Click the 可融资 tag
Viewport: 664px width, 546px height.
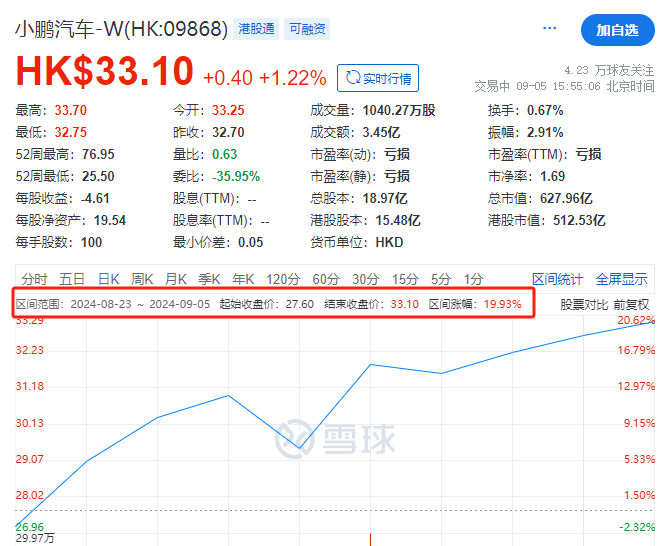point(307,29)
